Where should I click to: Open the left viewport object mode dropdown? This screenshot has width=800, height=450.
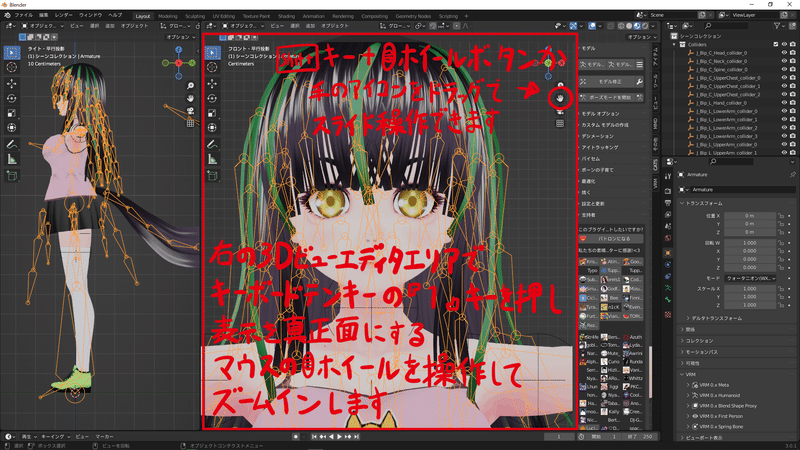[x=43, y=26]
